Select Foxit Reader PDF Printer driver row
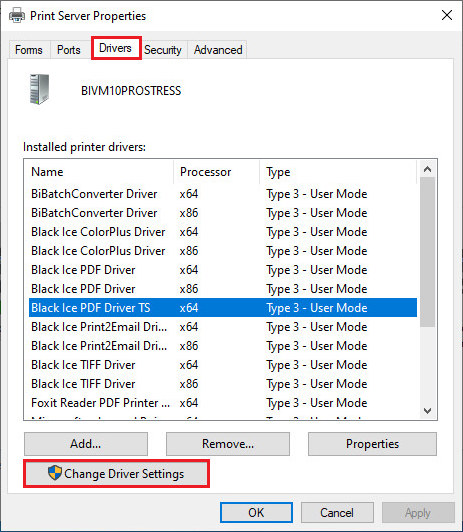Image resolution: width=463 pixels, height=532 pixels. (x=223, y=403)
